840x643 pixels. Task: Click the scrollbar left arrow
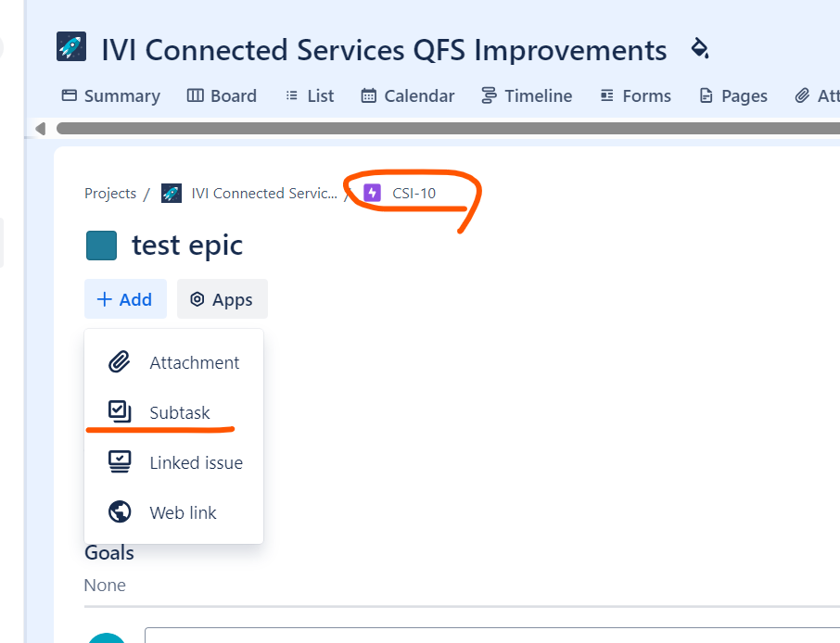(x=40, y=129)
